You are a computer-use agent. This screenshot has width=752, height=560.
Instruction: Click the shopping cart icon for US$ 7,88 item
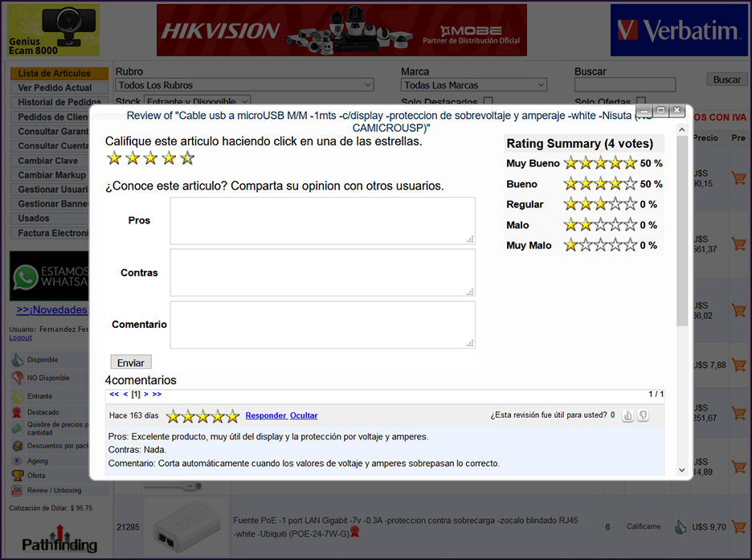(x=738, y=365)
